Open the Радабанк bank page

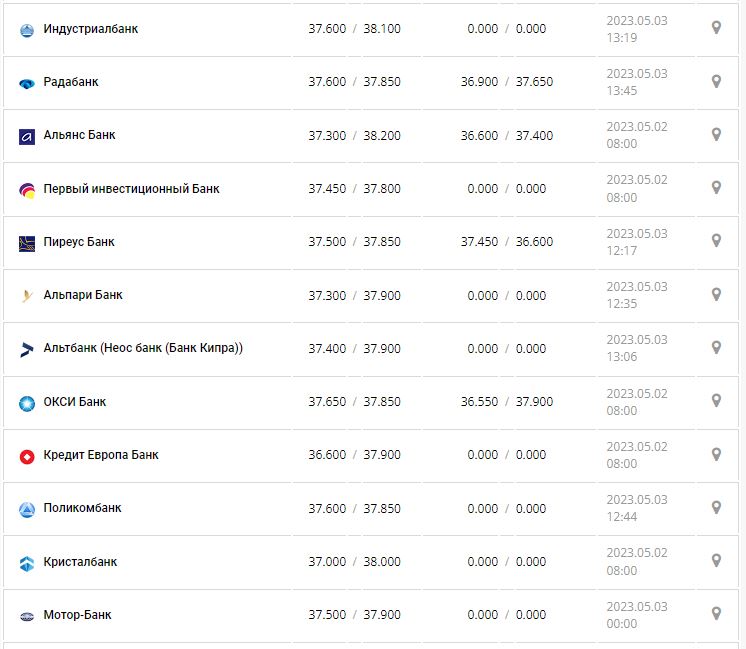[71, 82]
